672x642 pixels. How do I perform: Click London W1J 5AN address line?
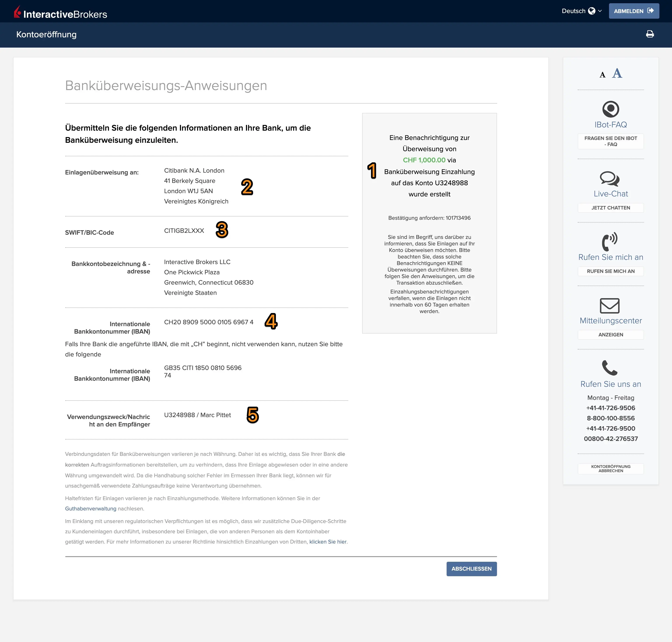click(188, 191)
